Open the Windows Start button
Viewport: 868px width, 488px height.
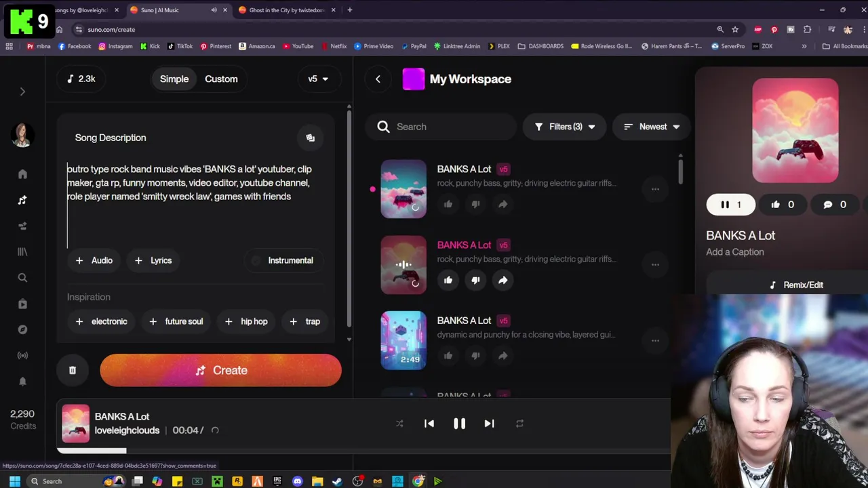[x=14, y=481]
